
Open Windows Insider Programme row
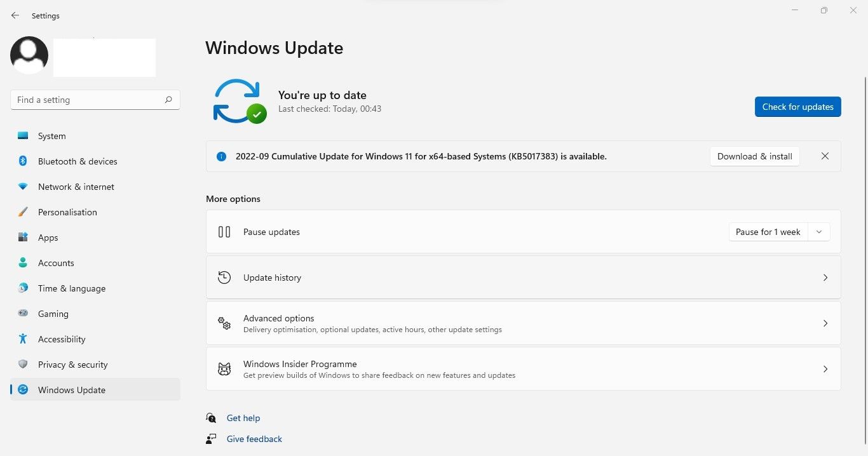coord(524,369)
